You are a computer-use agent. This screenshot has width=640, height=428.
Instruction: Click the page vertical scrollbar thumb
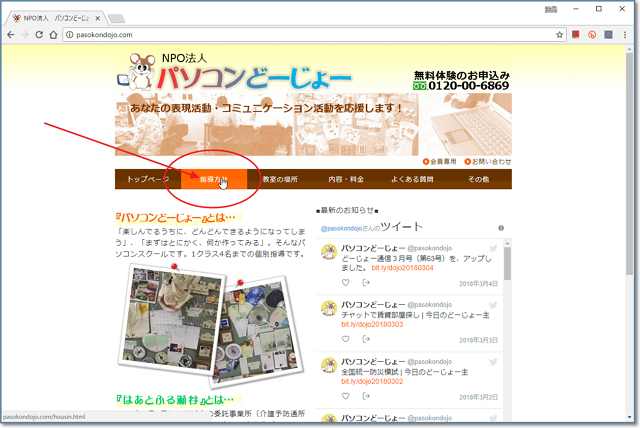pyautogui.click(x=629, y=163)
